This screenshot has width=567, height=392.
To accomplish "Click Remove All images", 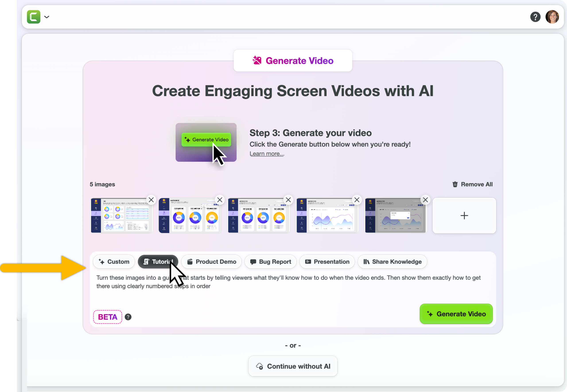I will [472, 184].
